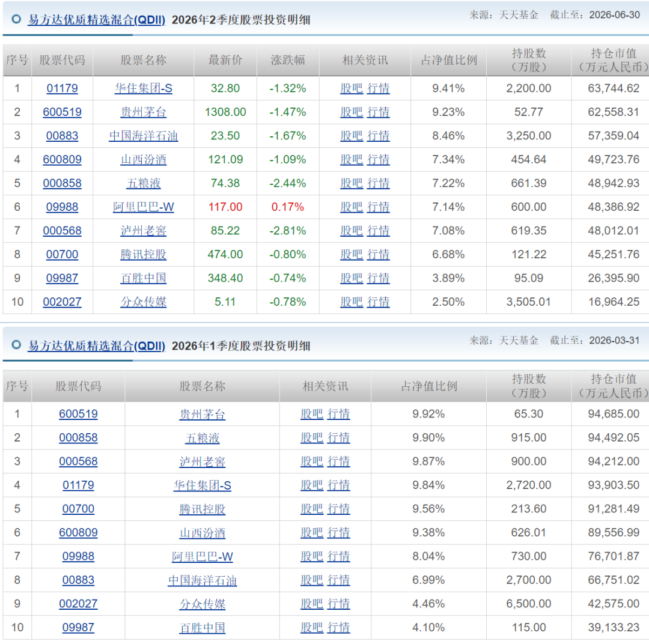Click stock code 00883 in 1季度 table

[78, 580]
